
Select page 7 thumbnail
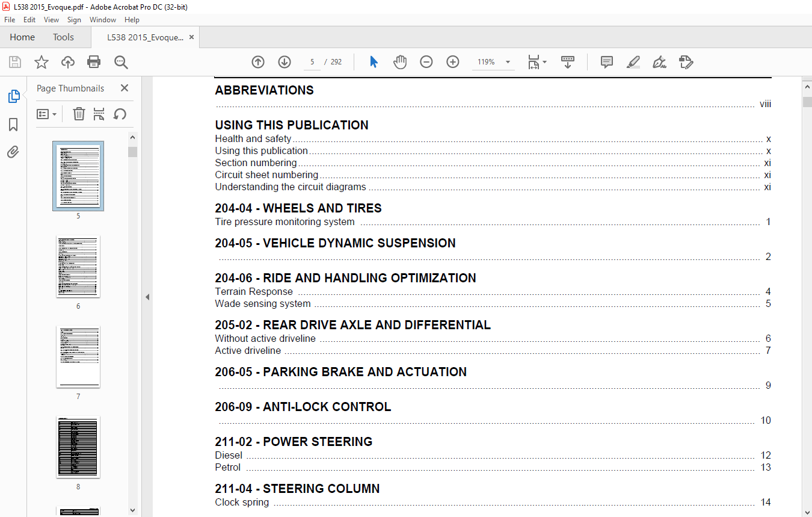(x=78, y=357)
